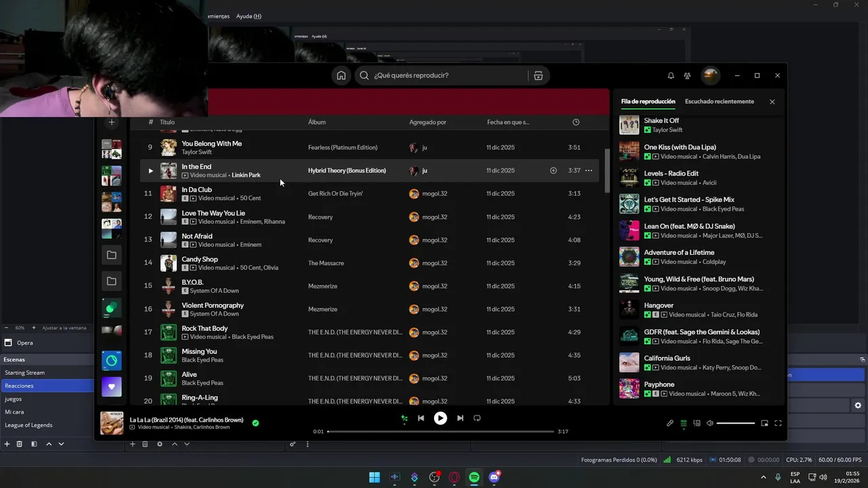Open the lyrics microphone icon
This screenshot has width=868, height=488.
pyautogui.click(x=670, y=423)
